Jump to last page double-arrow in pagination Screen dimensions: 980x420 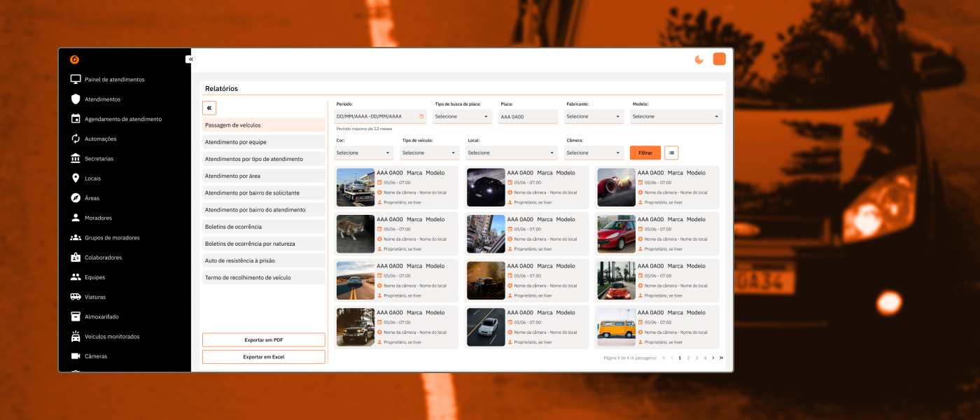click(x=722, y=358)
